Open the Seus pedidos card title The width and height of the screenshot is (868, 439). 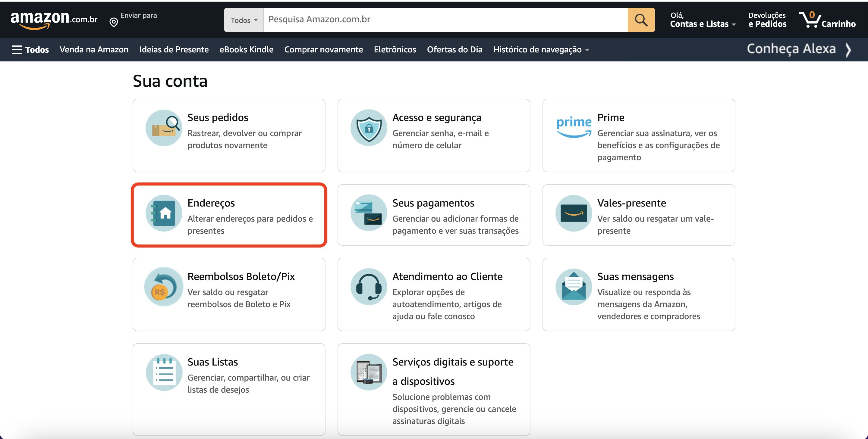218,117
